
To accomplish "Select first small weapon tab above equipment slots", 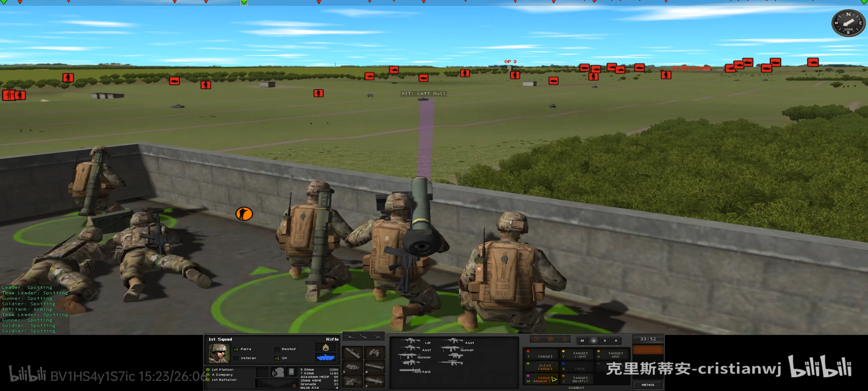I will coord(350,337).
